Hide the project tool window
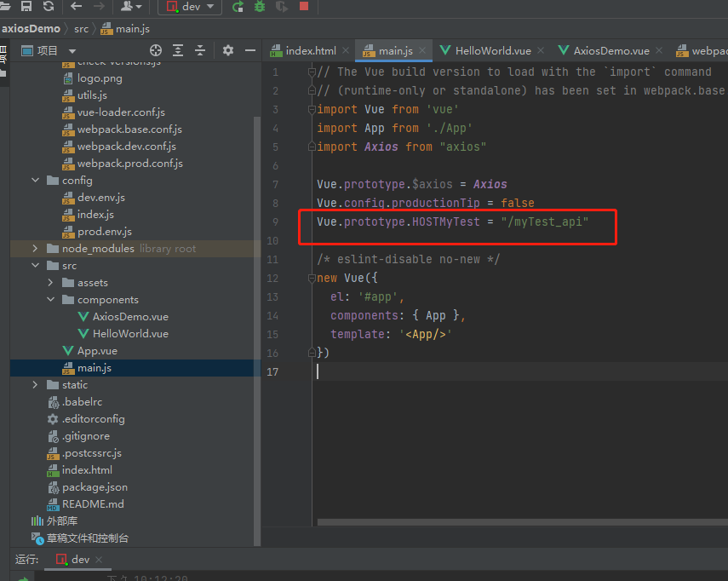This screenshot has width=728, height=581. (x=250, y=50)
